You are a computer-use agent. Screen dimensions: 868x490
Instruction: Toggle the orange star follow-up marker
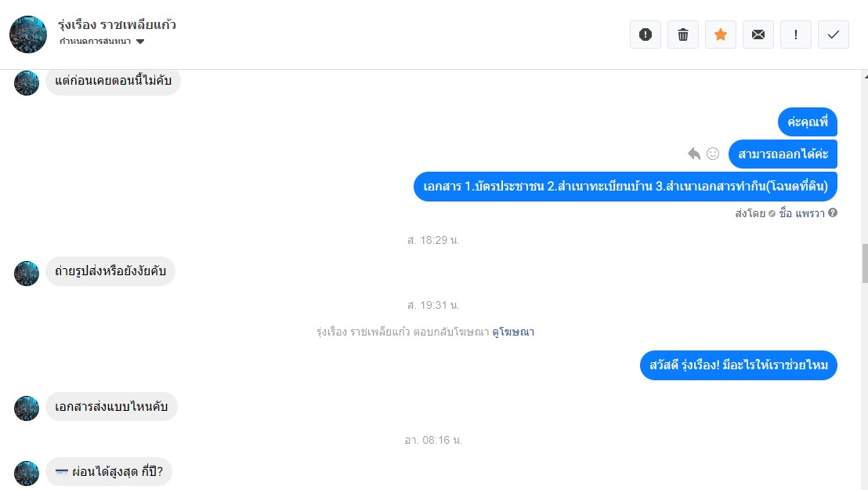[721, 34]
